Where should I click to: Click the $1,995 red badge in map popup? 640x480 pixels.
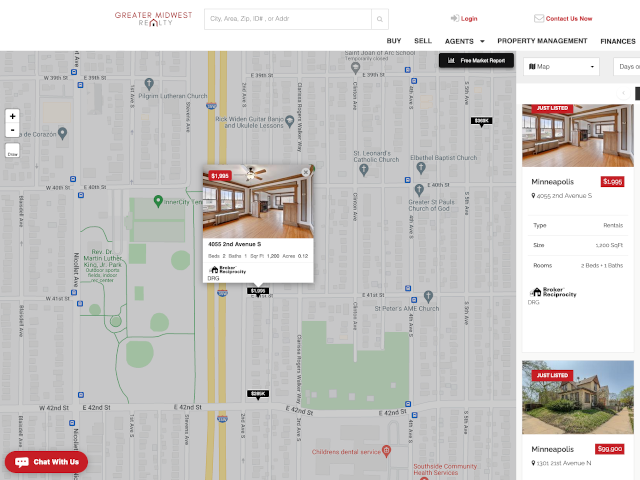point(220,176)
